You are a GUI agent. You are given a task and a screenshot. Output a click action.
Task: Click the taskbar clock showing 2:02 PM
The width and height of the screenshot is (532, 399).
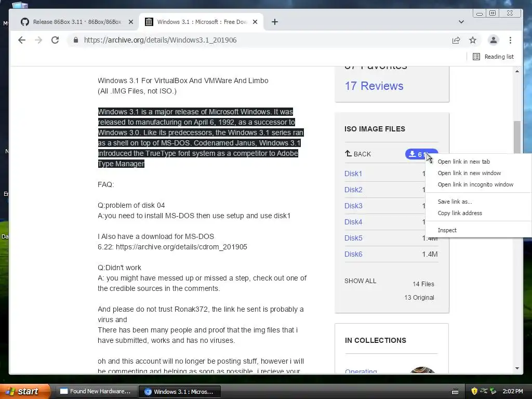click(513, 391)
